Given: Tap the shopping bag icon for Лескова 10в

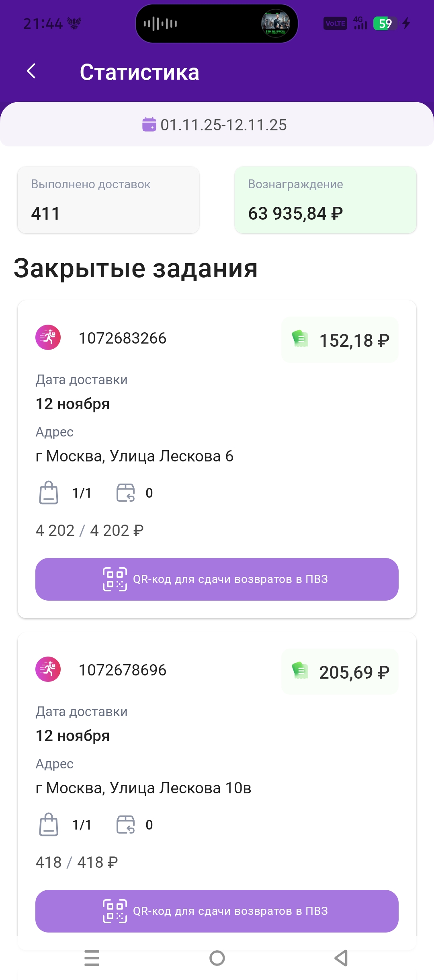Looking at the screenshot, I should (x=49, y=824).
